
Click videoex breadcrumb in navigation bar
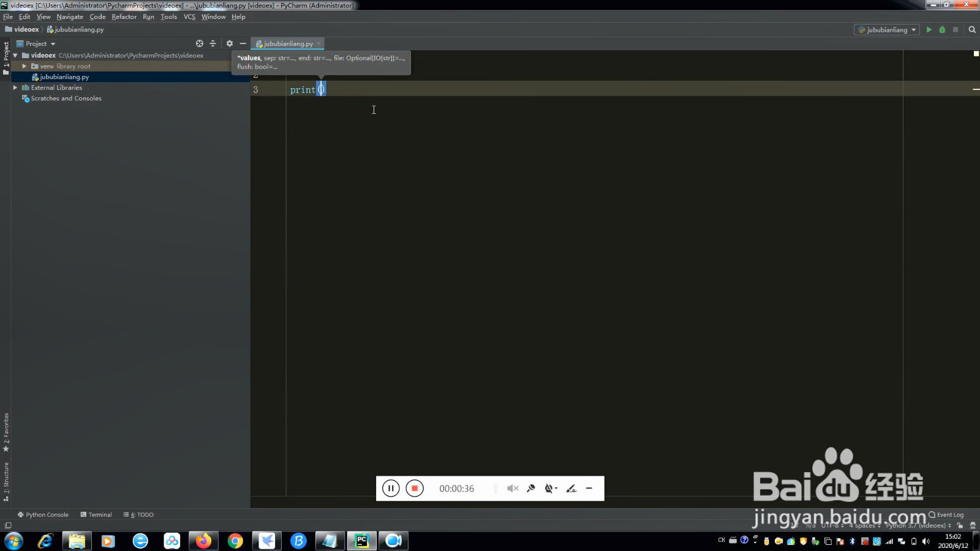tap(22, 29)
